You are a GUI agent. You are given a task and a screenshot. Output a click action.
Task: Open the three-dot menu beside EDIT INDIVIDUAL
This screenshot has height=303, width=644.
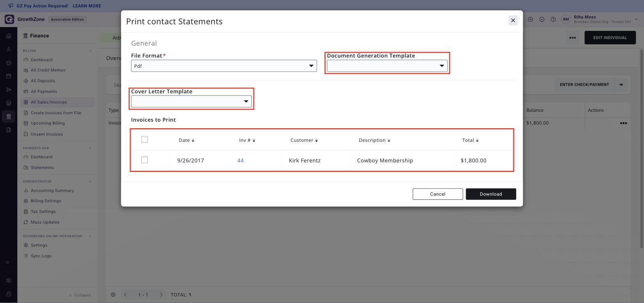pos(572,38)
